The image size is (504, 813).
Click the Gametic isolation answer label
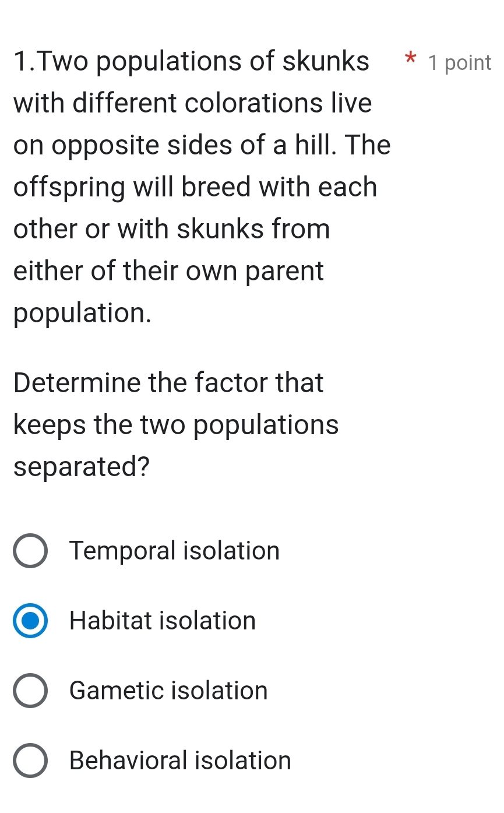pos(168,691)
